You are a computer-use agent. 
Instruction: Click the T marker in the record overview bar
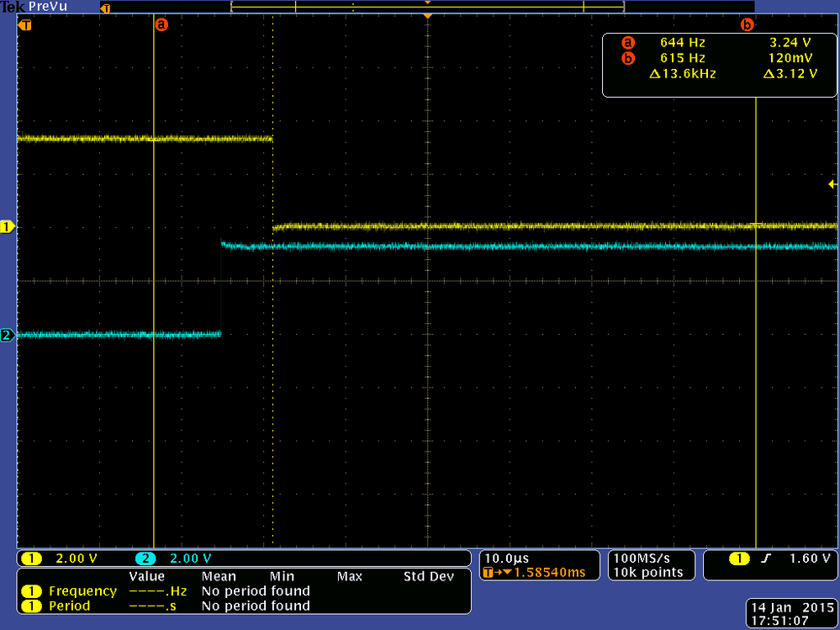(x=106, y=8)
